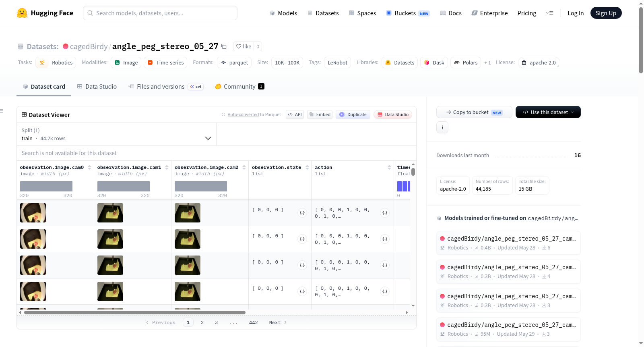Expand the fourth row's action JSON

click(385, 291)
